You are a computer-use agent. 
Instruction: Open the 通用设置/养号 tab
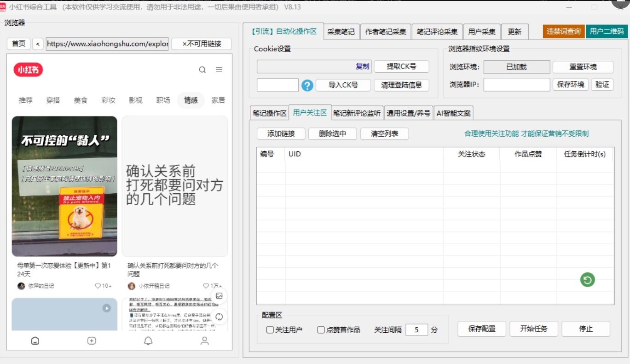408,113
